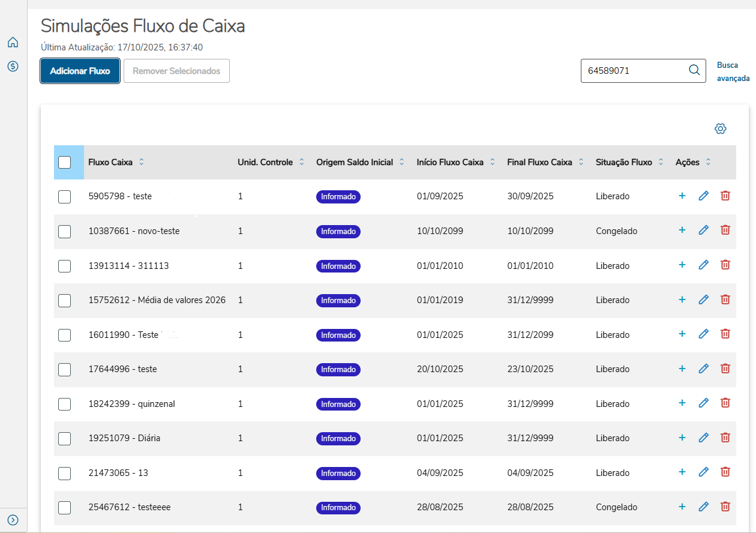Click the magnifying glass search icon
Viewport: 756px width, 533px height.
[694, 70]
